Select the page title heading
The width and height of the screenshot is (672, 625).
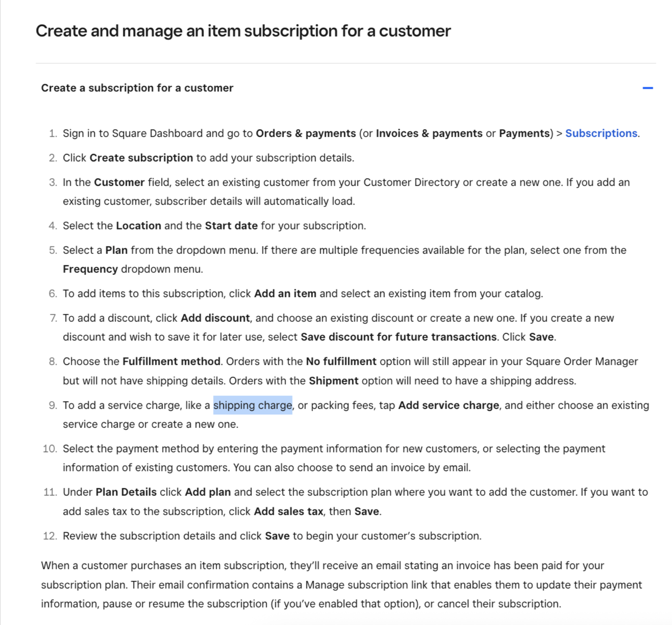point(243,30)
